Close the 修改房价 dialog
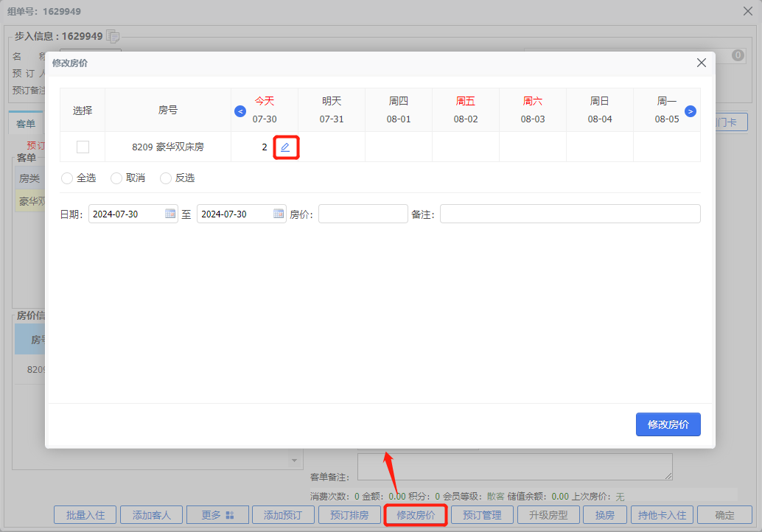The height and width of the screenshot is (532, 762). coord(702,63)
